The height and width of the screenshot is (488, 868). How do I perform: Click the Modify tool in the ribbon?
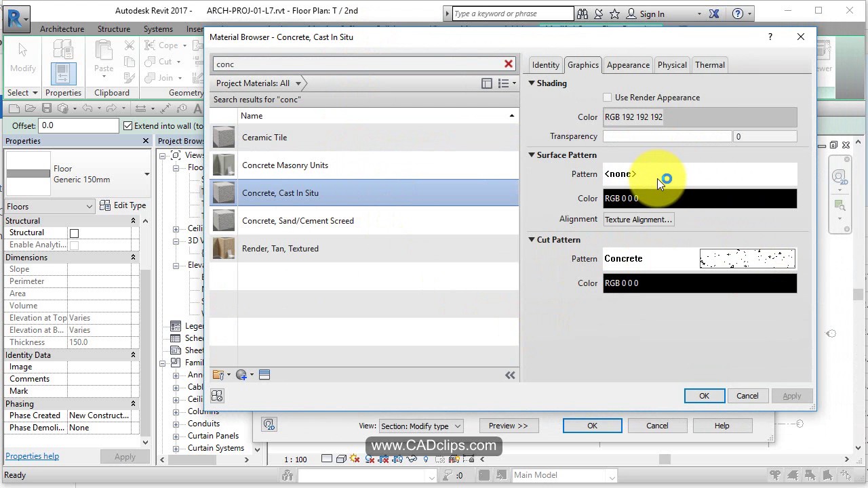pyautogui.click(x=22, y=58)
